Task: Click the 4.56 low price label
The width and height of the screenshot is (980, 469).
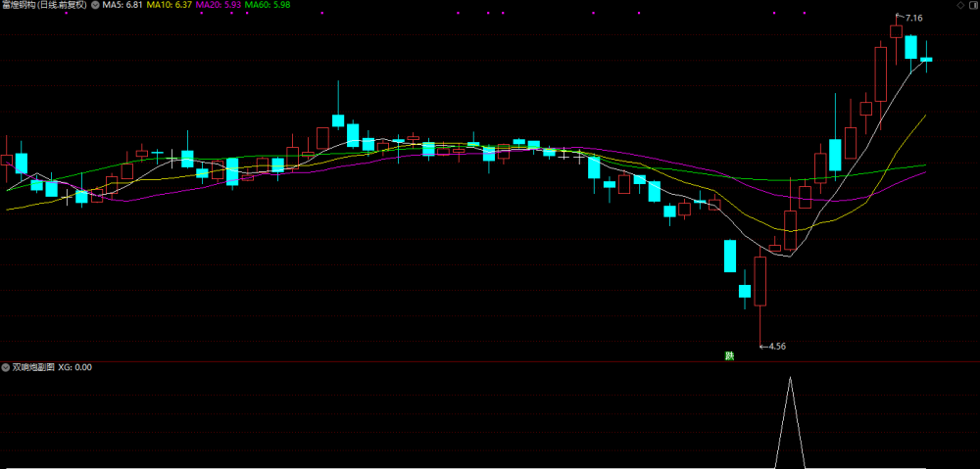Action: click(x=777, y=347)
